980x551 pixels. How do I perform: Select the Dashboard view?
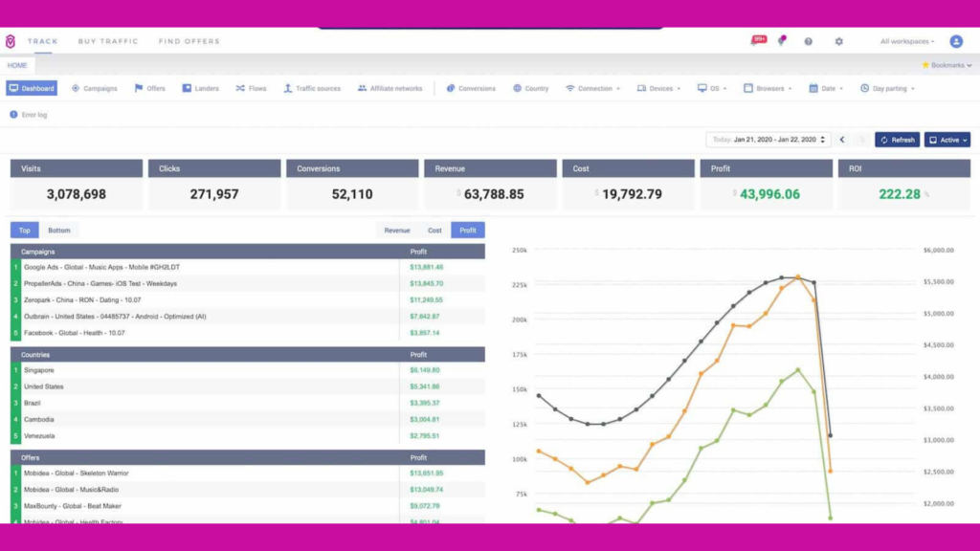pyautogui.click(x=32, y=88)
